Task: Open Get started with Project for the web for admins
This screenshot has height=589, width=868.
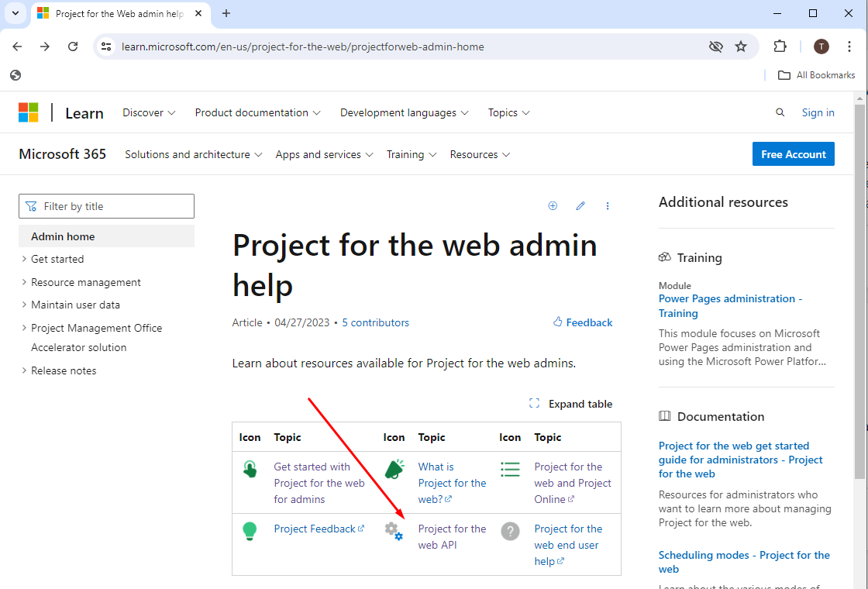Action: tap(319, 483)
